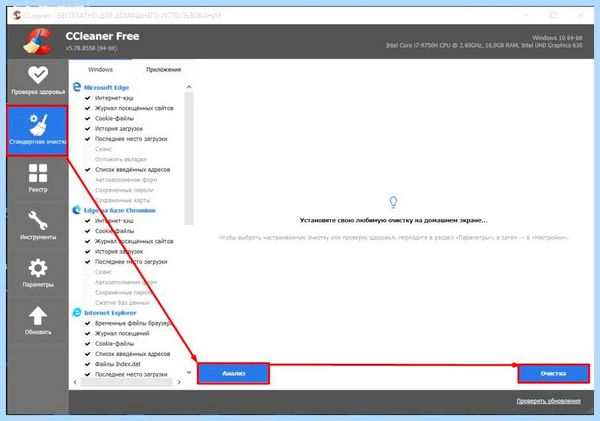Screen dimensions: 600x421
Task: Click the Internet Explorer section icon
Action: click(77, 312)
